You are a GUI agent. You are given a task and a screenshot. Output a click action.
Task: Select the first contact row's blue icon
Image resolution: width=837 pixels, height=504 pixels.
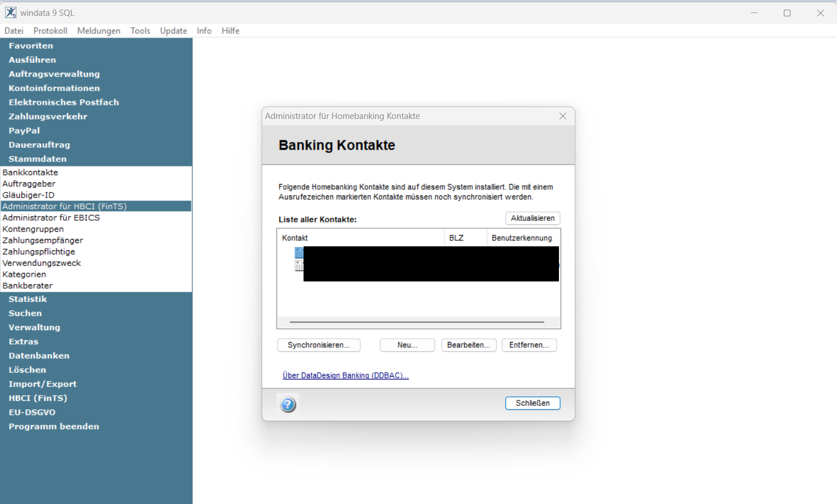299,253
